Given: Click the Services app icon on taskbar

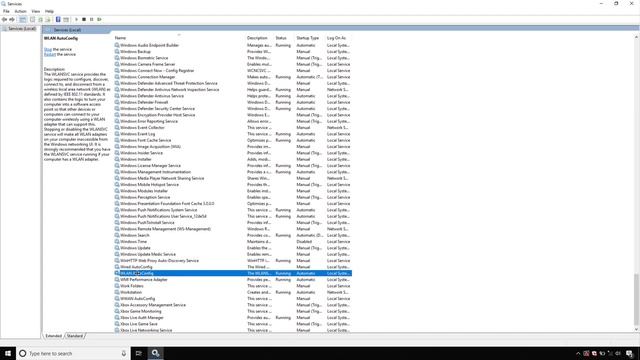Looking at the screenshot, I should tap(156, 353).
